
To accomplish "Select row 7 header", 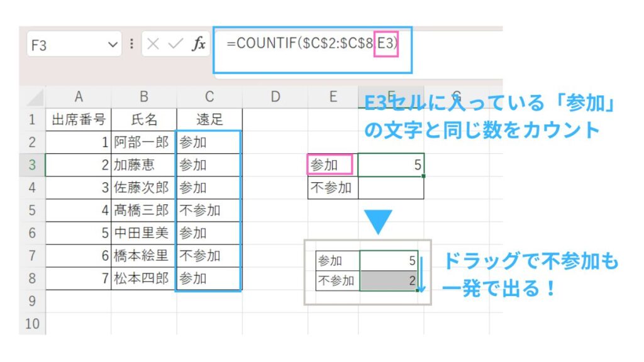I will click(x=32, y=256).
